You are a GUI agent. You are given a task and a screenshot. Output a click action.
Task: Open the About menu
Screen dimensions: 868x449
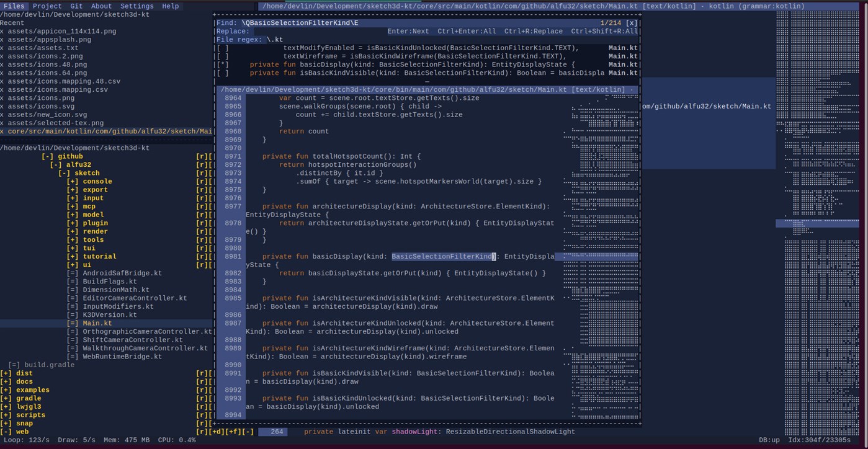(x=101, y=6)
